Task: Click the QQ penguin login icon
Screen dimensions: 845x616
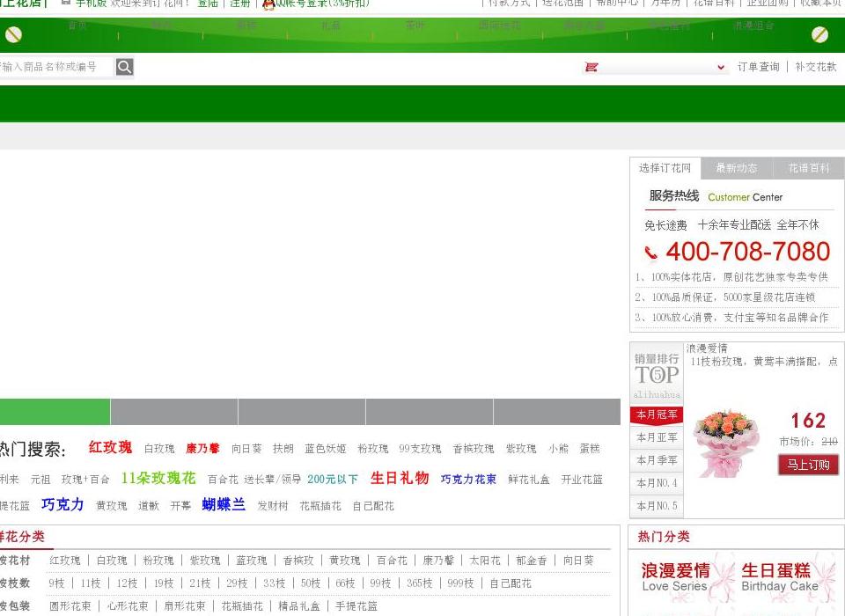Action: [268, 4]
